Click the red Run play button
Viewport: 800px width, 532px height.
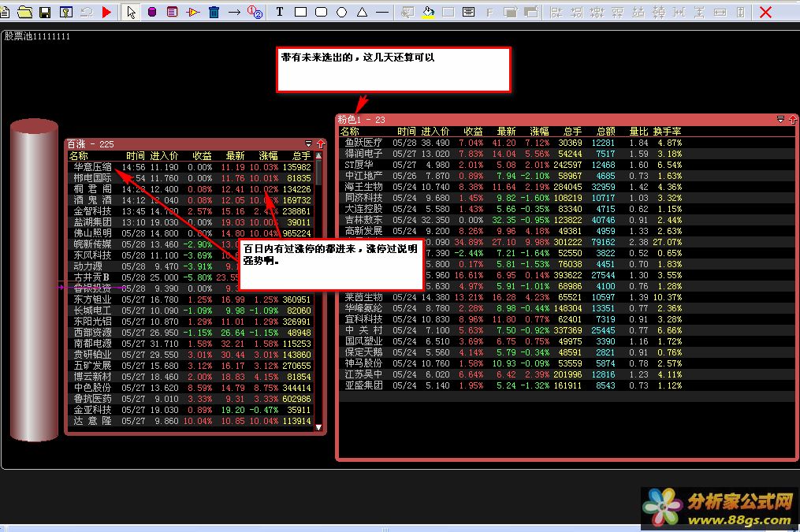106,12
